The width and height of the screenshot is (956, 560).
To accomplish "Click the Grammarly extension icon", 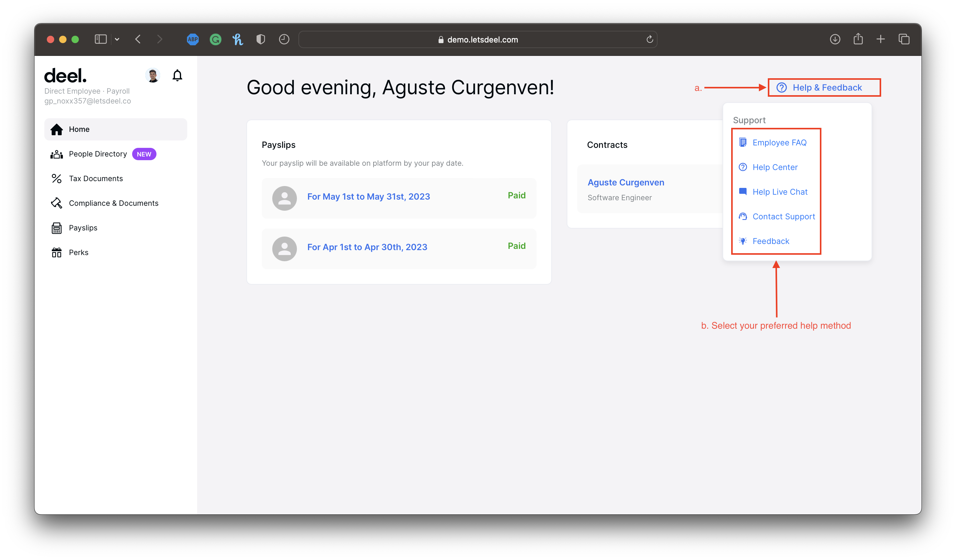I will (216, 39).
